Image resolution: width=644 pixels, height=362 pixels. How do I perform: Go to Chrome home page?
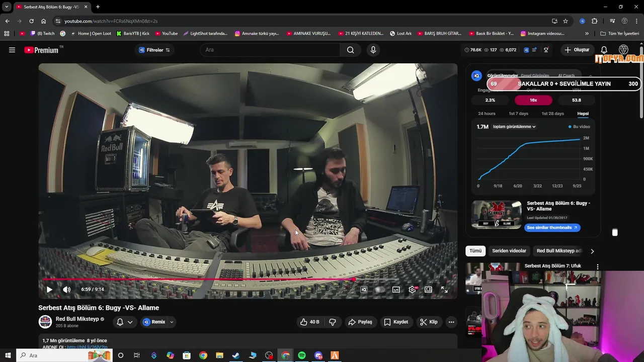coord(43,21)
